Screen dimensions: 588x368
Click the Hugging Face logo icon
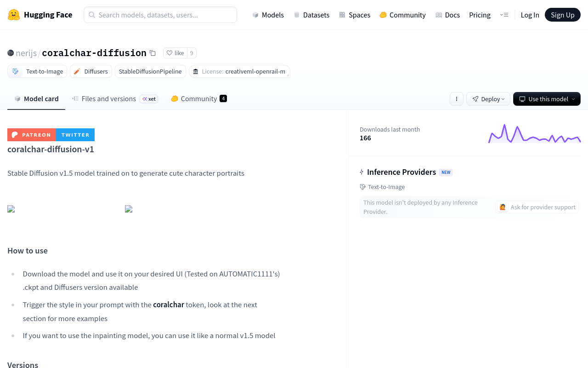coord(14,15)
